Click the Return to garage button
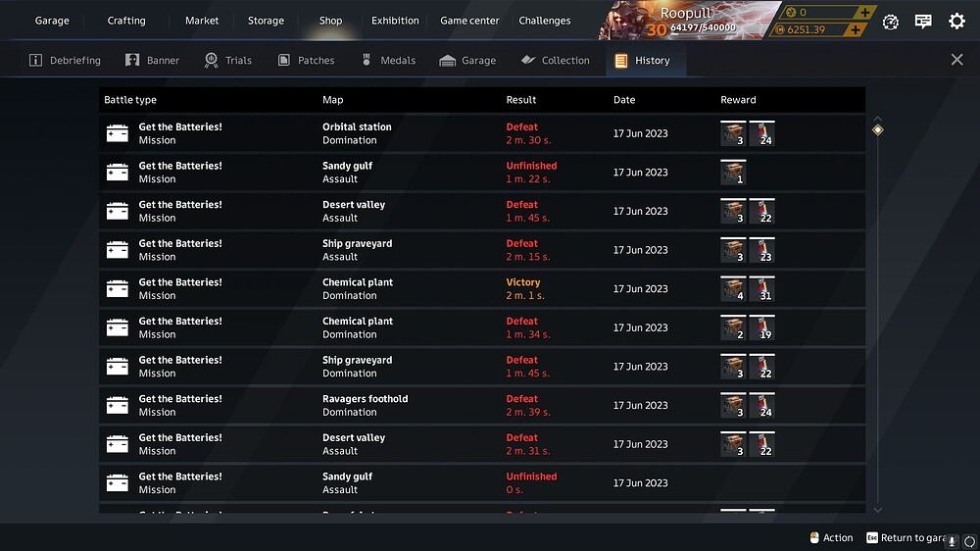This screenshot has height=551, width=980. pyautogui.click(x=905, y=538)
